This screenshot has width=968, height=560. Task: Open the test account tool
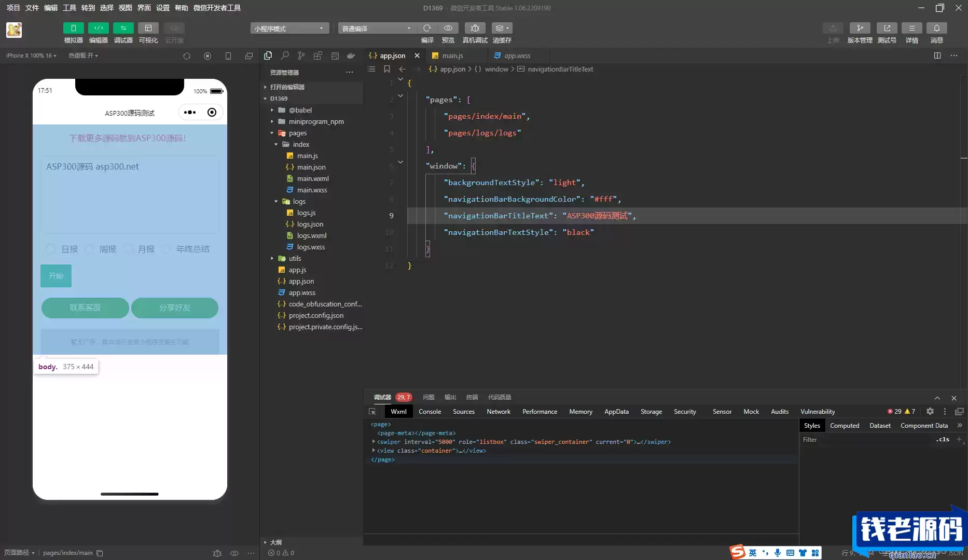click(887, 28)
